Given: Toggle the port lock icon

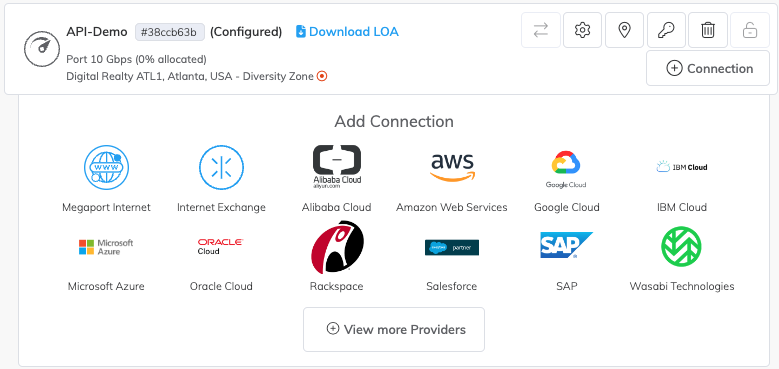Looking at the screenshot, I should [x=750, y=30].
